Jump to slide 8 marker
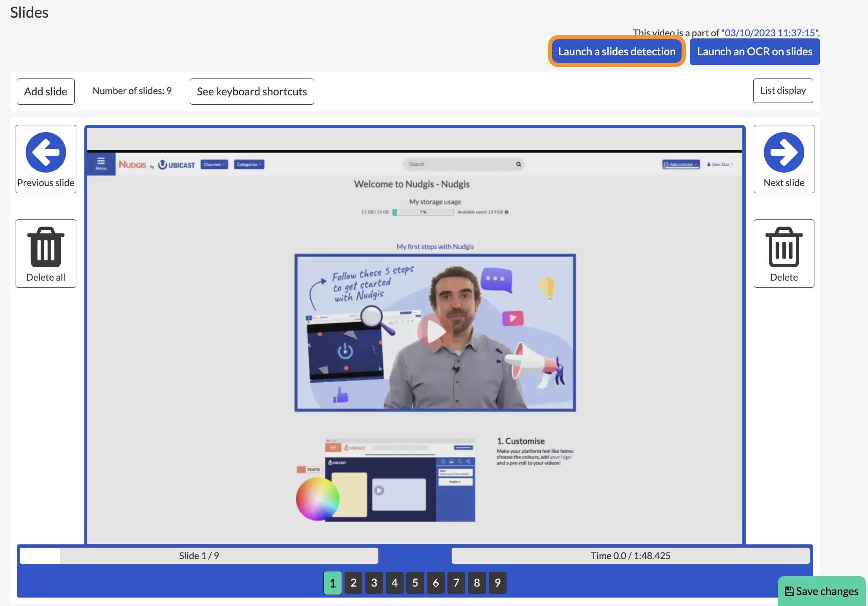868x606 pixels. point(477,583)
